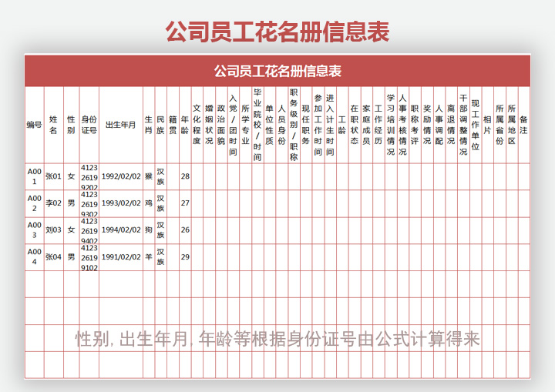Click the 人员身份 column header
The height and width of the screenshot is (392, 555).
(282, 125)
